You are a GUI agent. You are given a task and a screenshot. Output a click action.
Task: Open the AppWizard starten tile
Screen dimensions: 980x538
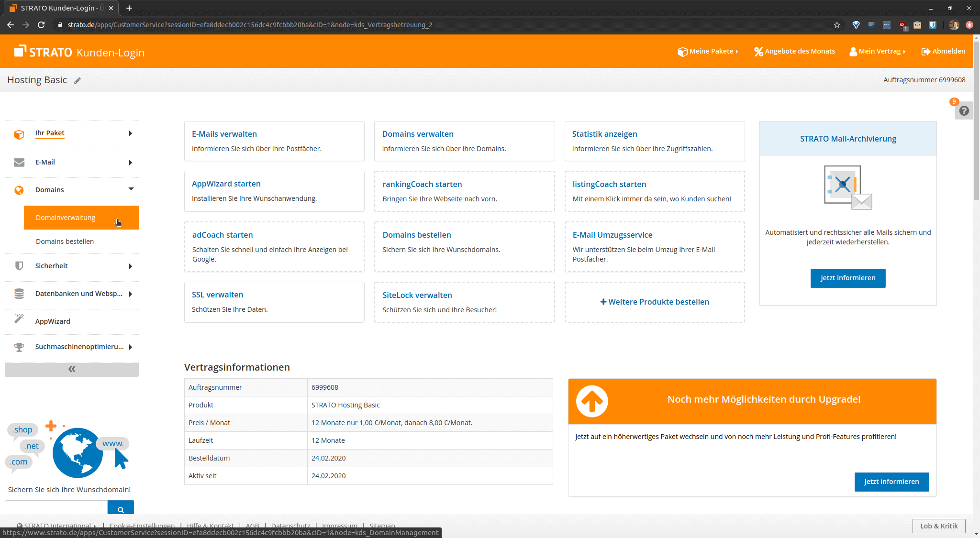pos(274,191)
